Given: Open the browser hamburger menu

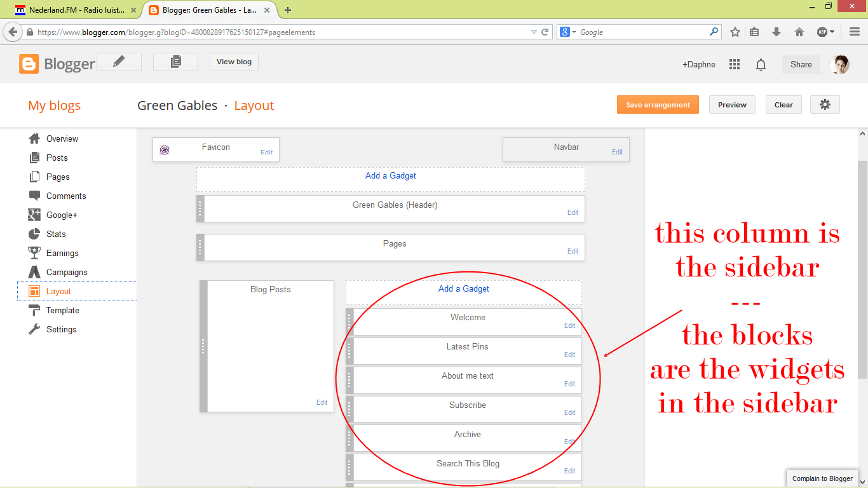Looking at the screenshot, I should (x=854, y=31).
